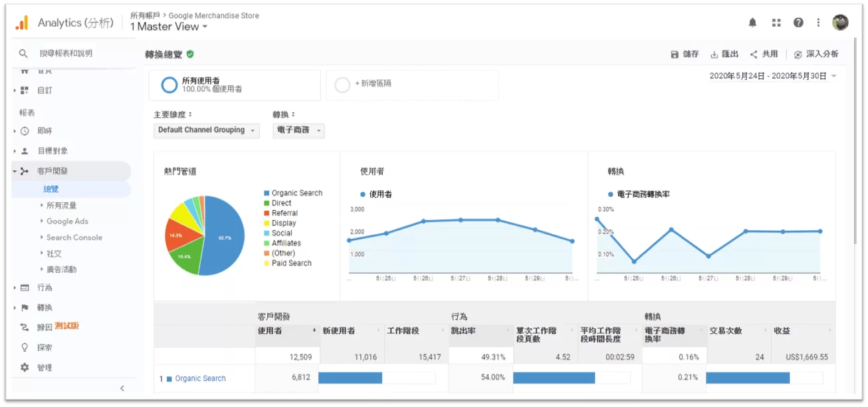Click the 目標對象 person icon
The width and height of the screenshot is (868, 407).
[x=25, y=151]
